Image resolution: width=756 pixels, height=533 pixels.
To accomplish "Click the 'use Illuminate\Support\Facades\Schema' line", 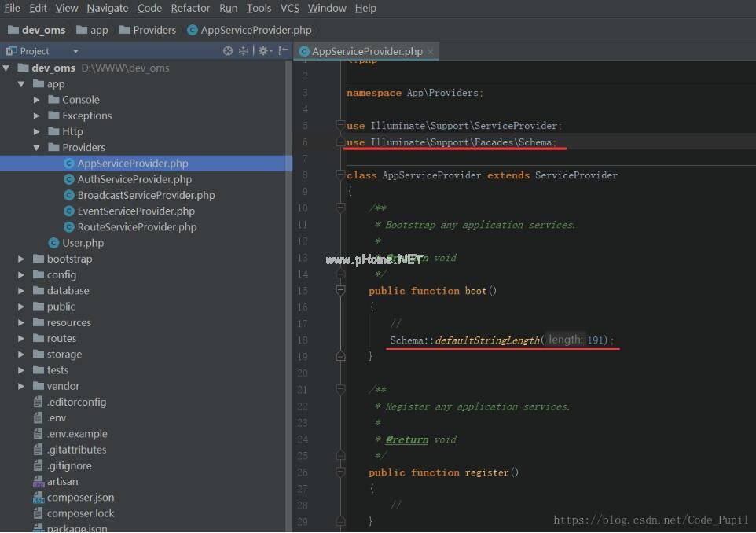I will [x=451, y=142].
